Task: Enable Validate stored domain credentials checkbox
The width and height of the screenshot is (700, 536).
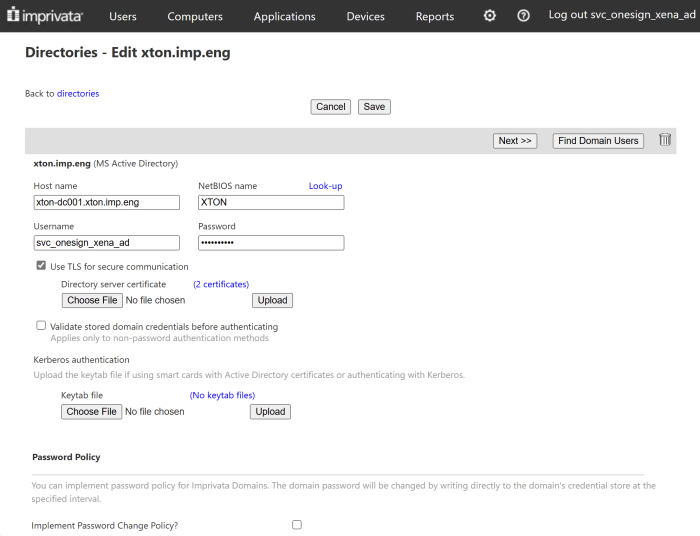Action: [41, 325]
